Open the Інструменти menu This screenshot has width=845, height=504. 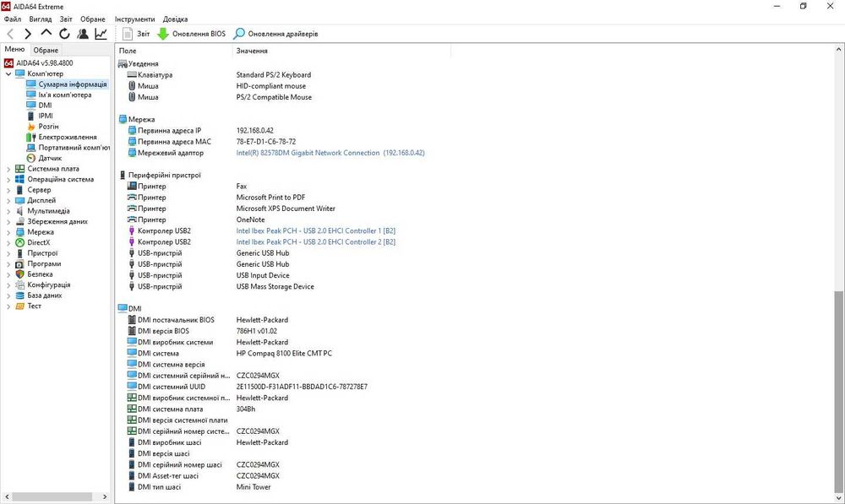(134, 19)
